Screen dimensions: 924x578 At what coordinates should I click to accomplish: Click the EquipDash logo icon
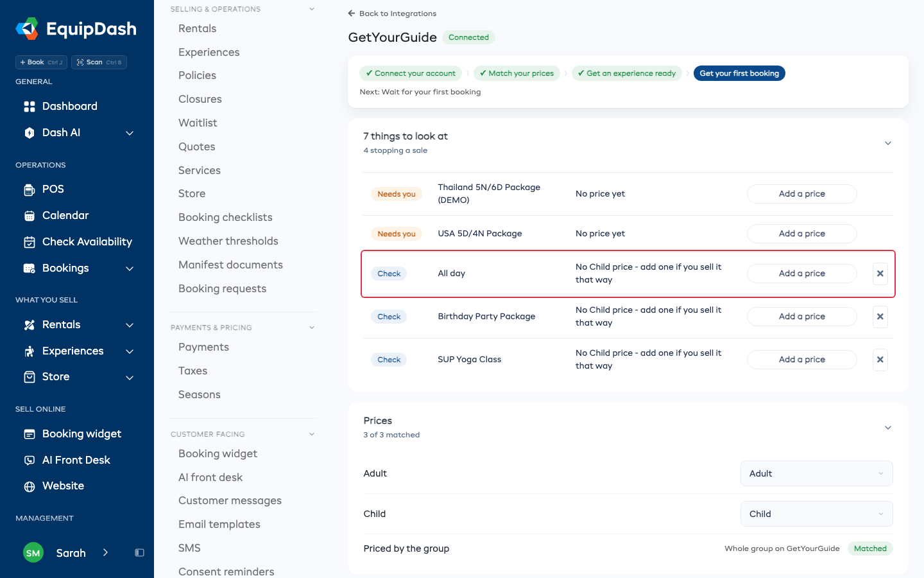point(27,29)
